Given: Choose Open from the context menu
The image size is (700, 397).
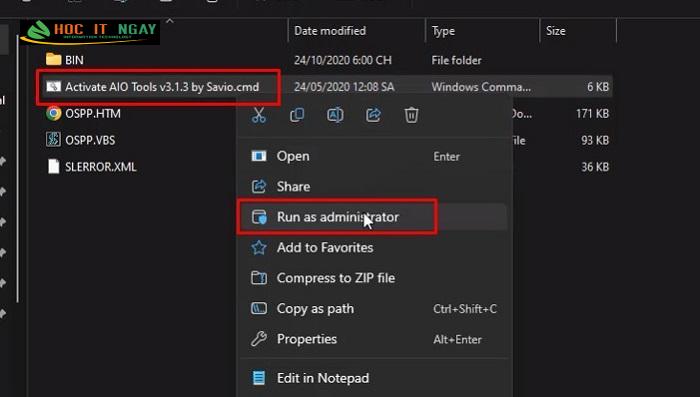Looking at the screenshot, I should pos(374,156).
